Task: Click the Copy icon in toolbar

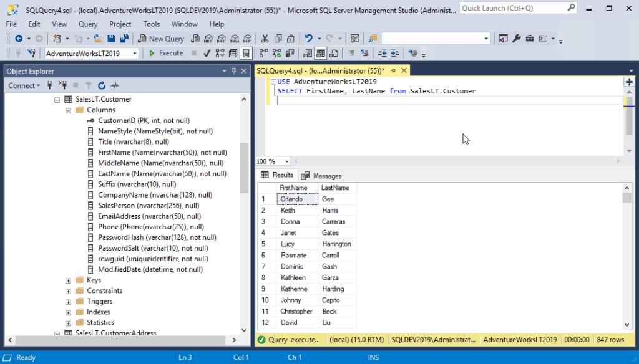Action: (278, 39)
